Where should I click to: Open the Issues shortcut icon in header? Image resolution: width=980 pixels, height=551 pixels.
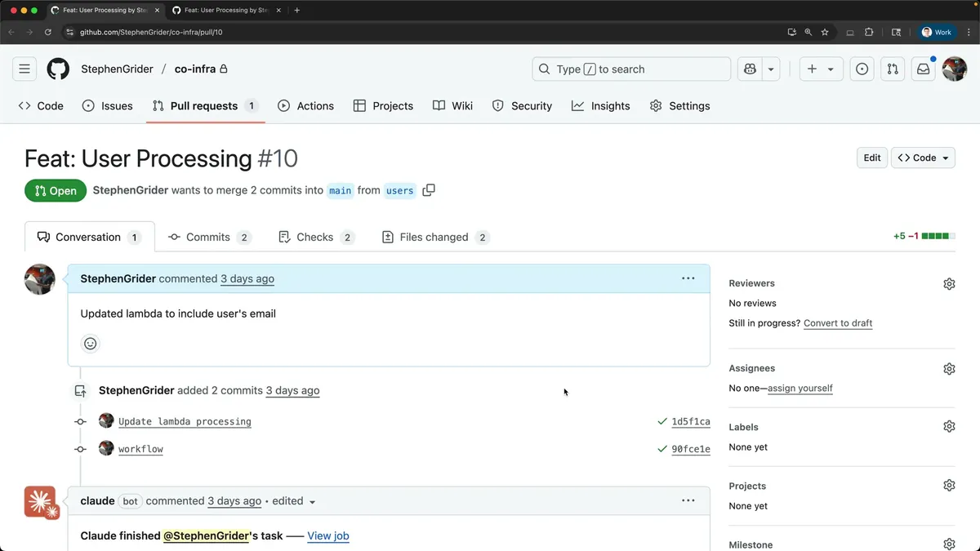pos(862,69)
